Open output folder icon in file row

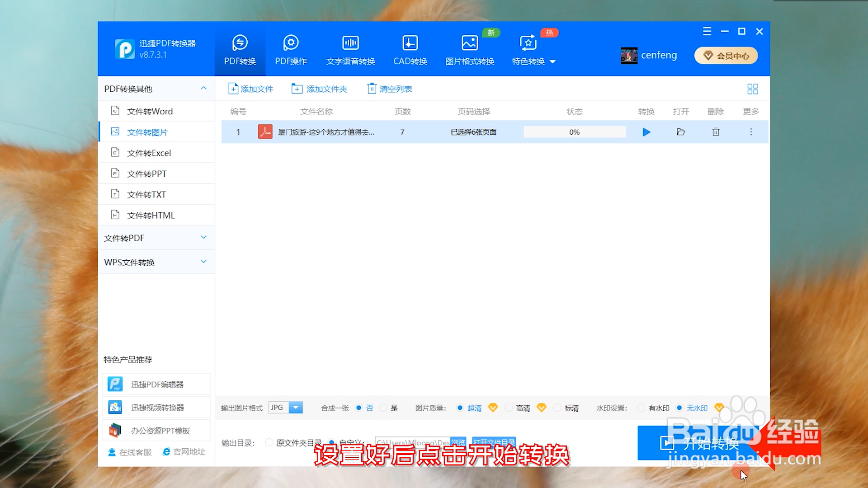[x=681, y=132]
